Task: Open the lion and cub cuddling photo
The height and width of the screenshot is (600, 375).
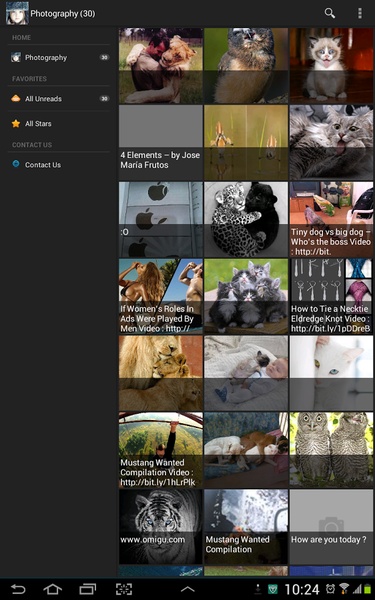Action: click(x=161, y=373)
